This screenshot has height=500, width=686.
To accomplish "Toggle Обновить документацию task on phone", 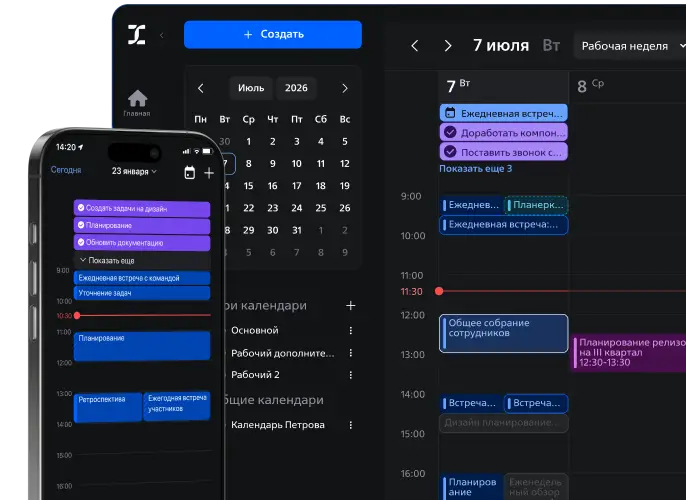I will (81, 242).
